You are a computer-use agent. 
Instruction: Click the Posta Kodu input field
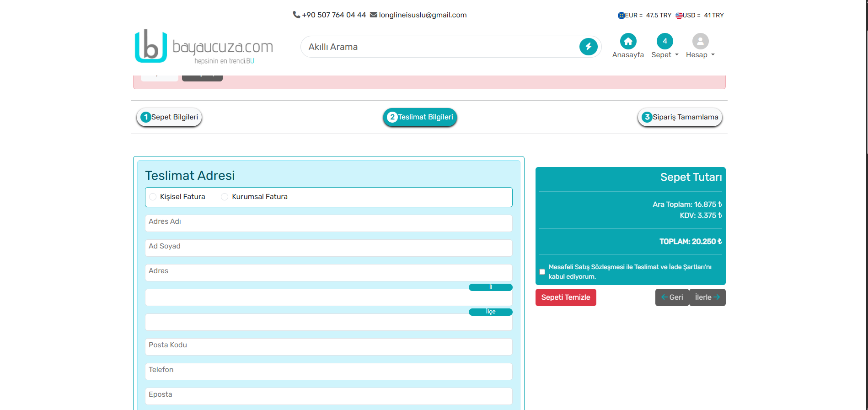pyautogui.click(x=329, y=347)
